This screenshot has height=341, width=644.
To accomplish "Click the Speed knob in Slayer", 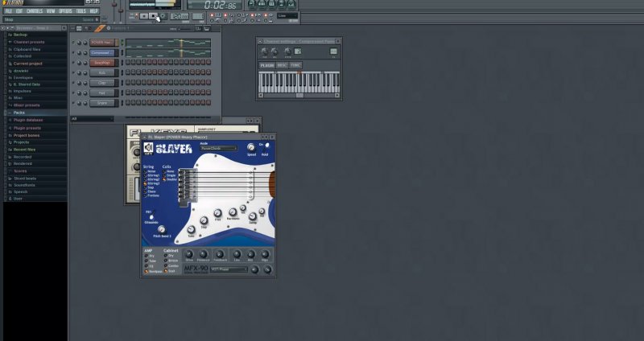I will [250, 147].
